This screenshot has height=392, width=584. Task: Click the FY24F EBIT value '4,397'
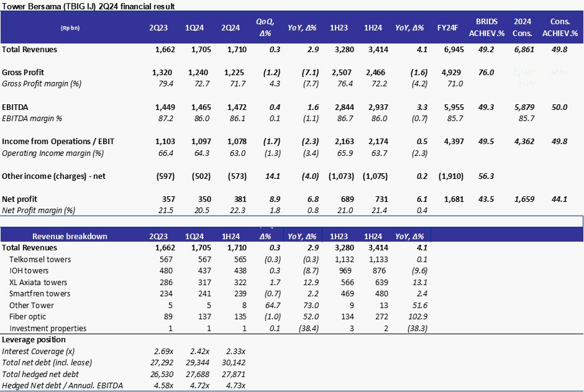click(x=454, y=142)
